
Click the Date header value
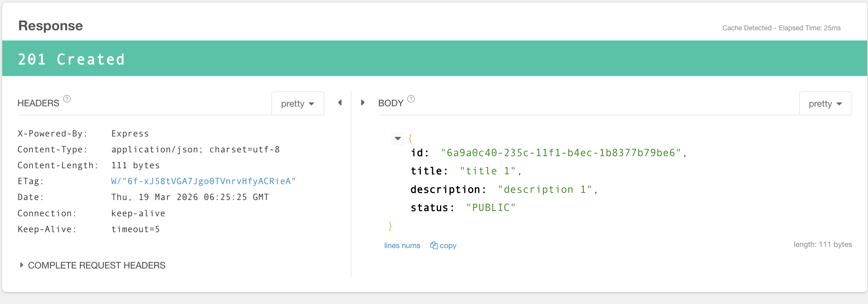(190, 197)
